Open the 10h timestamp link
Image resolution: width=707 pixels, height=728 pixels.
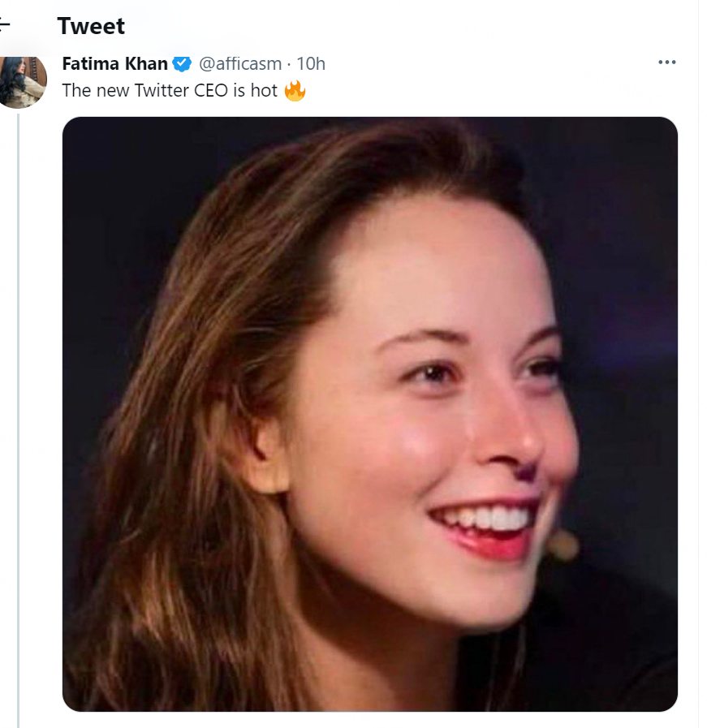pyautogui.click(x=311, y=64)
